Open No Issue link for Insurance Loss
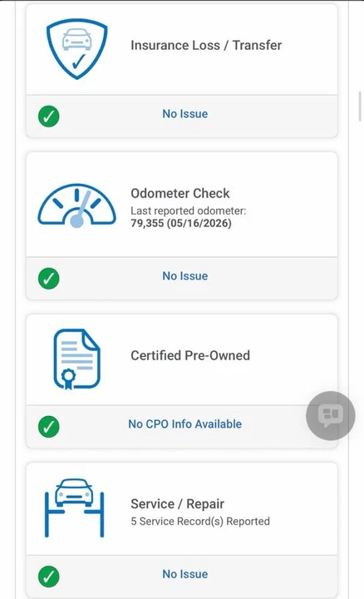 pos(185,114)
